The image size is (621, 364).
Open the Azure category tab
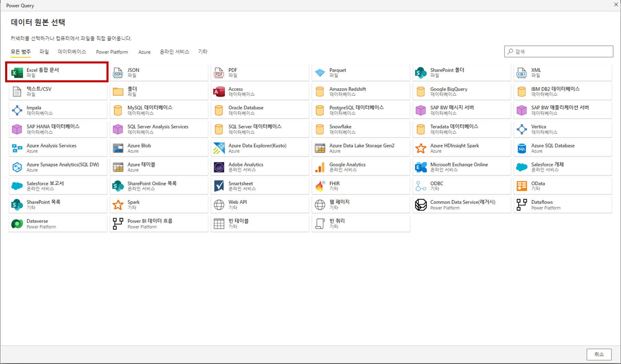144,52
